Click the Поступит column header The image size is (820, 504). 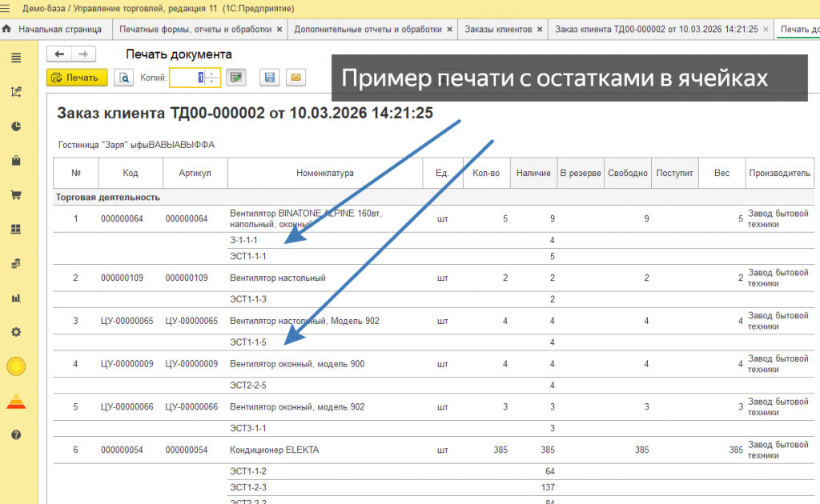click(x=674, y=173)
